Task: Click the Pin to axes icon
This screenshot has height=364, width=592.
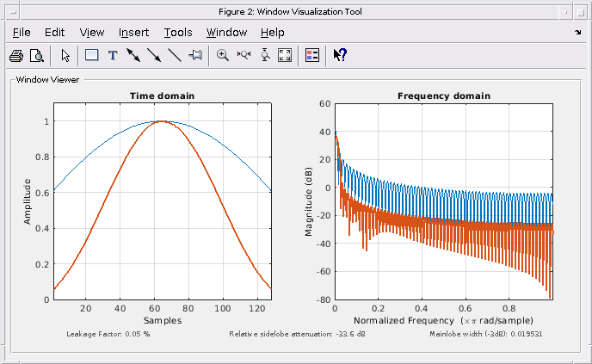Action: click(195, 55)
